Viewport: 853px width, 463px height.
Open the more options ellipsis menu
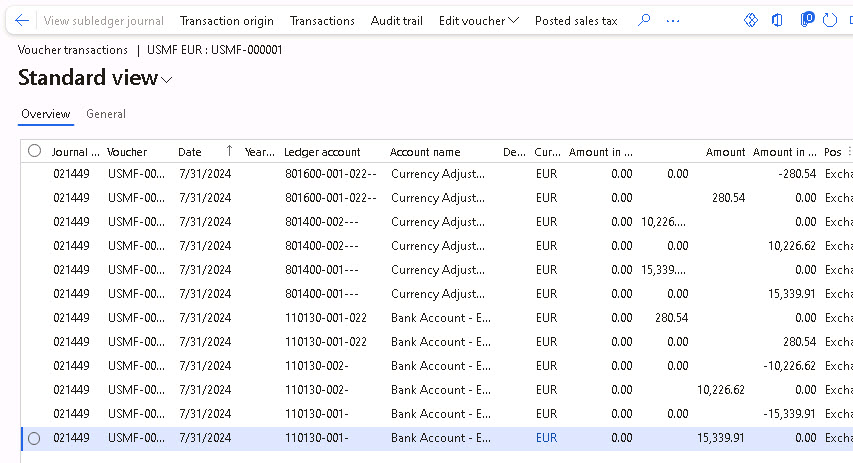click(x=673, y=21)
